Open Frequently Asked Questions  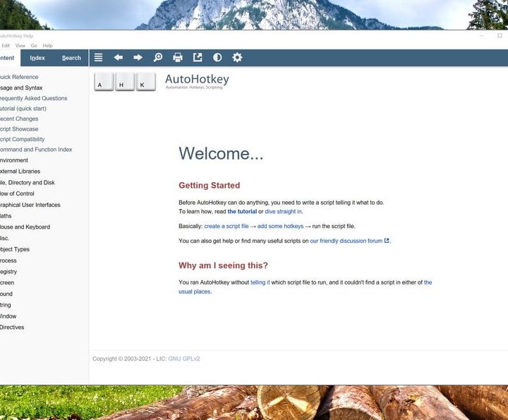[34, 98]
